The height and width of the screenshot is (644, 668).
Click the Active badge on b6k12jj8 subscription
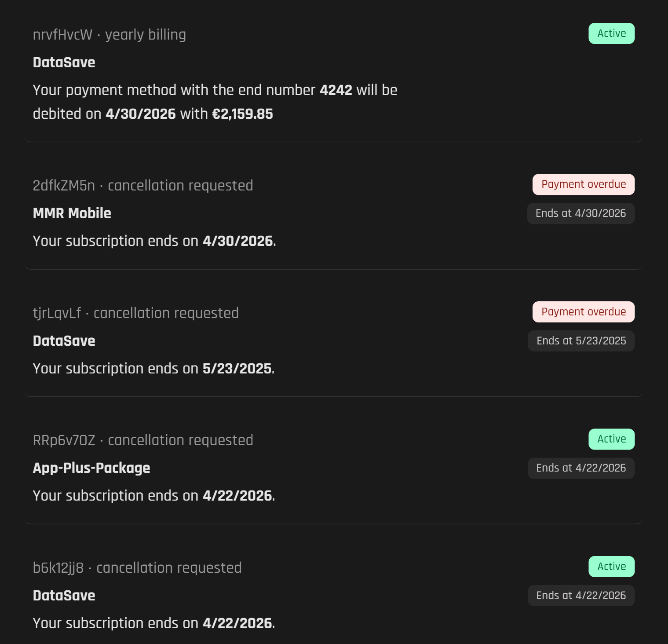point(611,567)
